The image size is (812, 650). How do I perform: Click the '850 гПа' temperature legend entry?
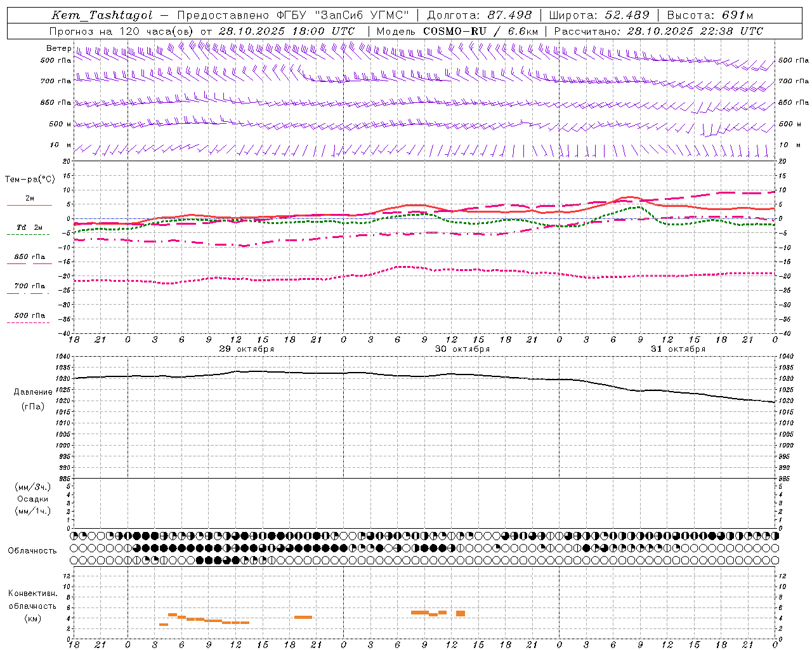(29, 257)
